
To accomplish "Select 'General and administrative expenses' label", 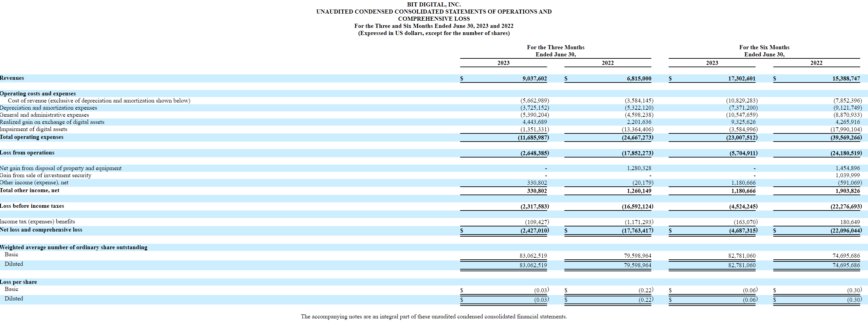I will (x=44, y=115).
